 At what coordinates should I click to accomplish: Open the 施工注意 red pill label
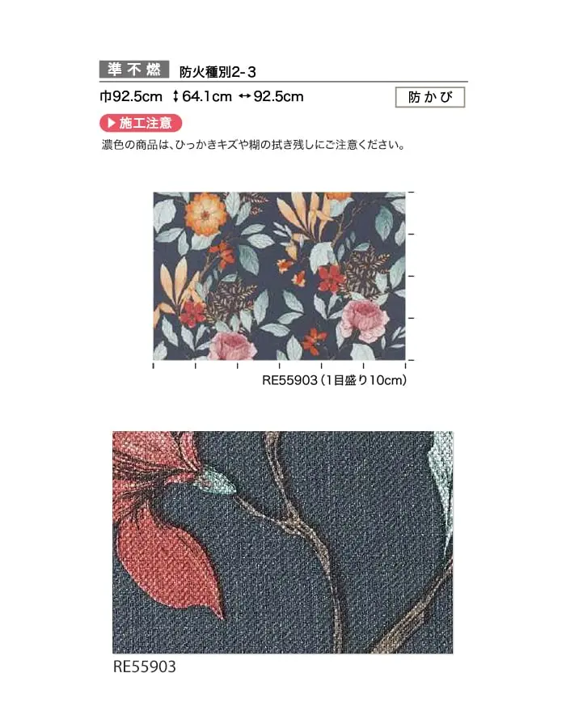[141, 123]
